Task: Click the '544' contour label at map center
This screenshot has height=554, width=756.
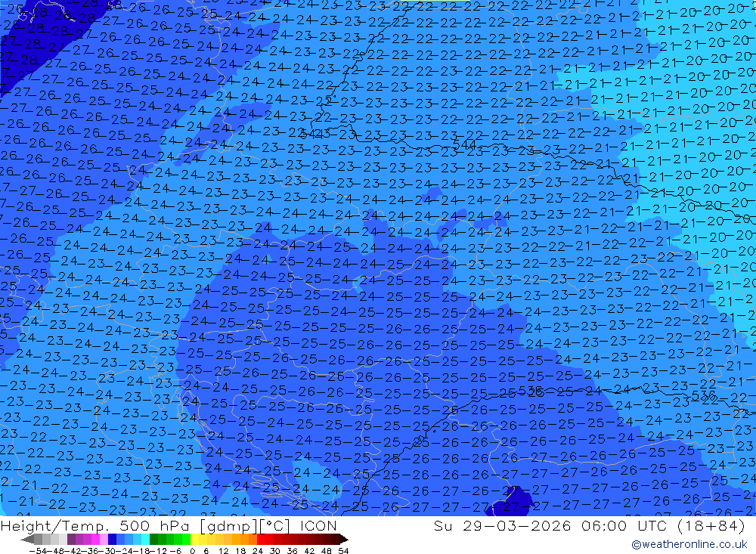Action: tap(465, 144)
